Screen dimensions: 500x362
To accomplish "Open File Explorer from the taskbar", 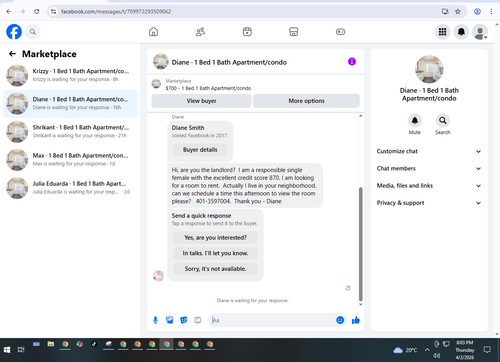I will click(51, 344).
